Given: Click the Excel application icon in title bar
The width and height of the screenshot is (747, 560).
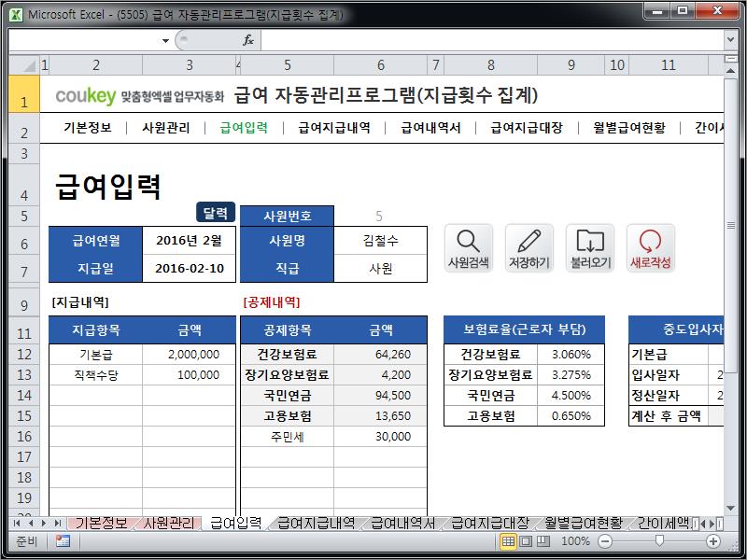Looking at the screenshot, I should click(x=16, y=15).
